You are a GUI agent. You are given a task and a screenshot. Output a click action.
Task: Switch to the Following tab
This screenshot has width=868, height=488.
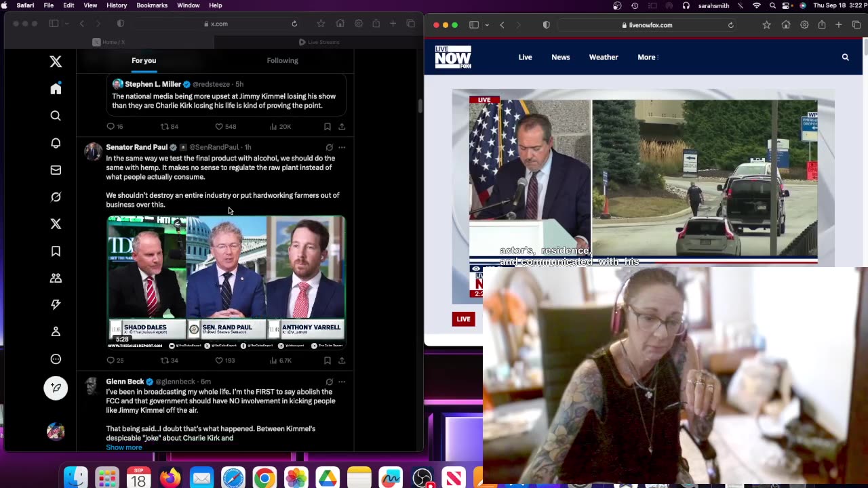[282, 60]
